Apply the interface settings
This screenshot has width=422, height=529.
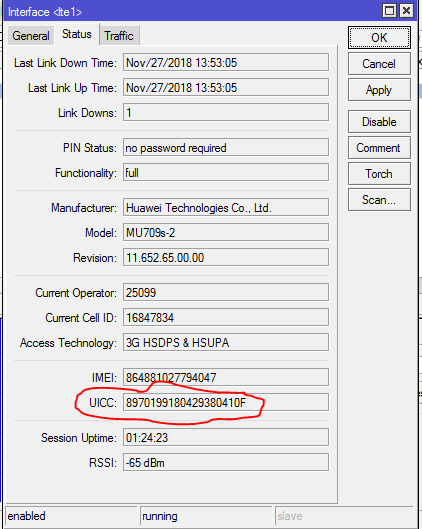pyautogui.click(x=379, y=90)
